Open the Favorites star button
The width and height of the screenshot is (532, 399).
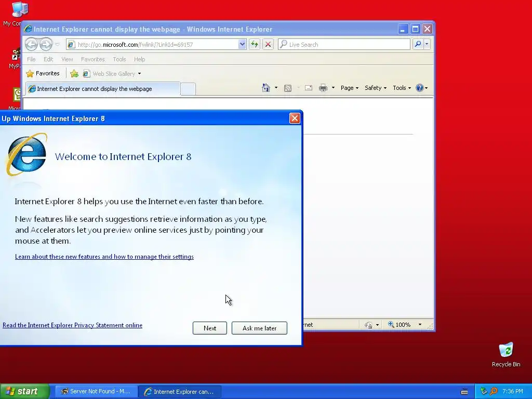[x=43, y=73]
